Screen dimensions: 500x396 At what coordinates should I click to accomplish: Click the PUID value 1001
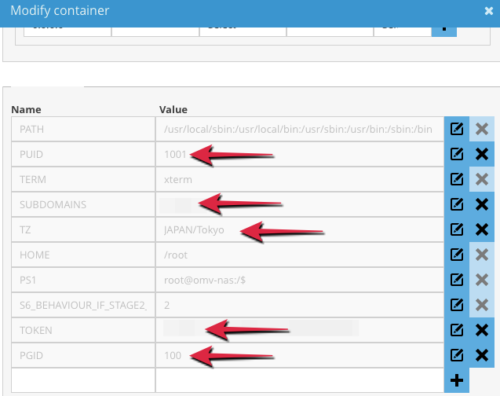pyautogui.click(x=175, y=154)
